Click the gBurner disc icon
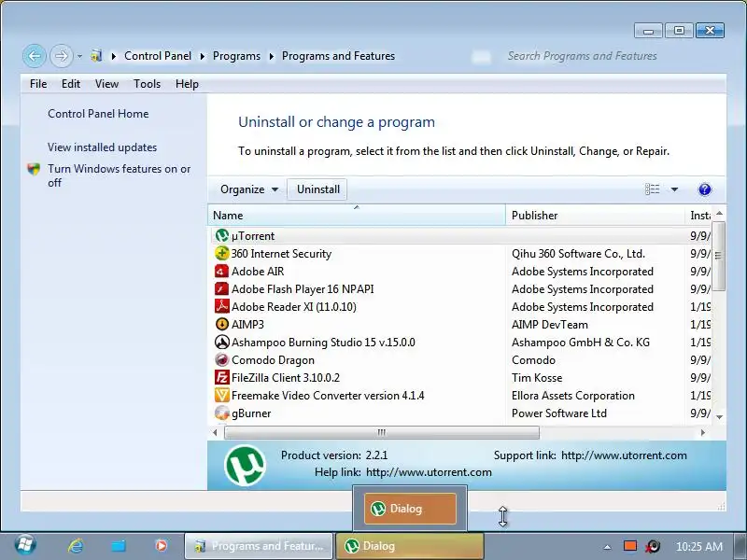This screenshot has height=560, width=747. point(221,413)
